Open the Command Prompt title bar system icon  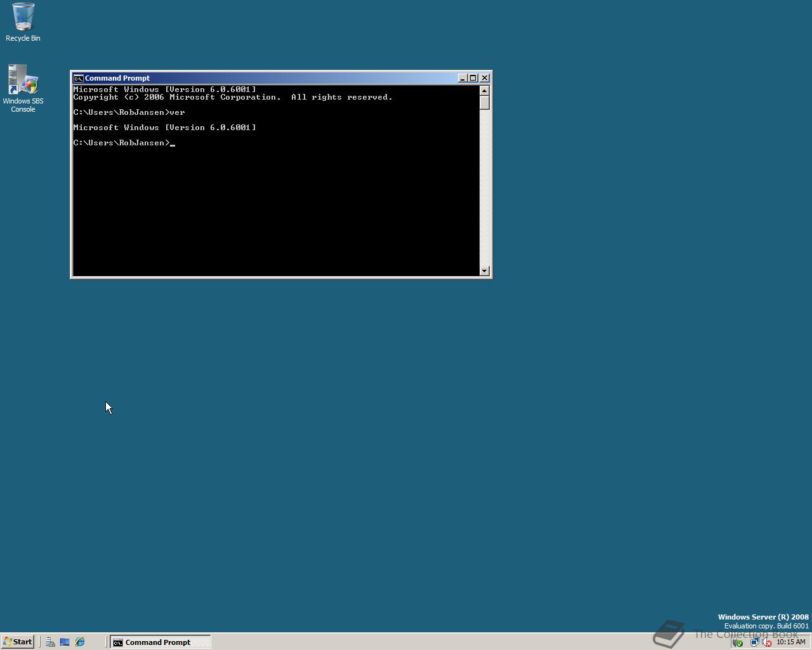[x=78, y=78]
